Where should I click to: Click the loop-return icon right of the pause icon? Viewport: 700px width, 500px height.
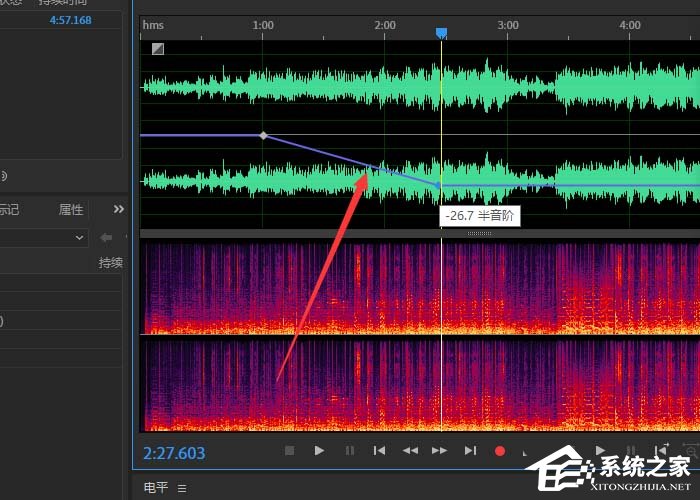pos(660,450)
